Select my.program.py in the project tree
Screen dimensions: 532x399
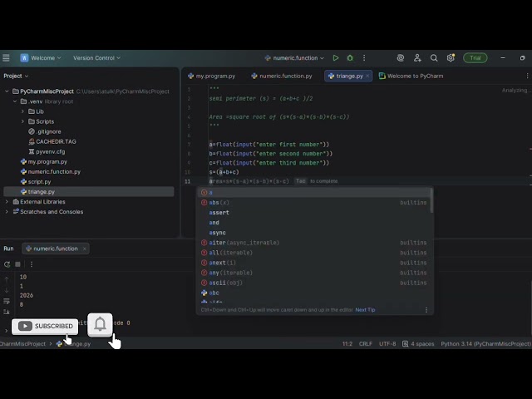pos(44,162)
